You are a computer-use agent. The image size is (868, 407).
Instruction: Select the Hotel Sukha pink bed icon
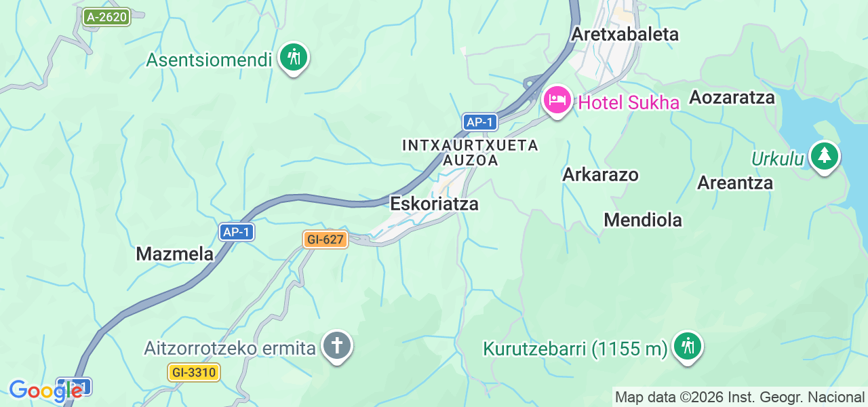(x=557, y=101)
